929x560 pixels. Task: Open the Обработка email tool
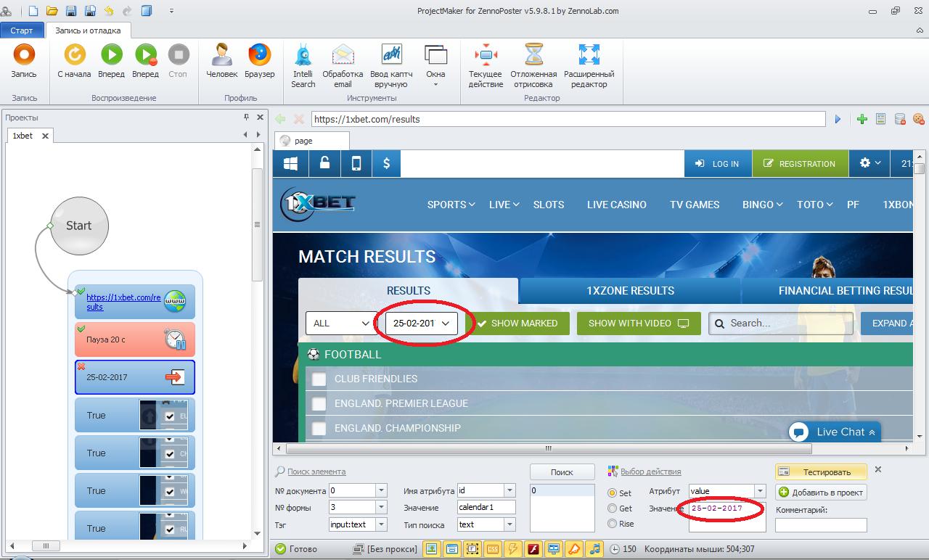pos(343,65)
